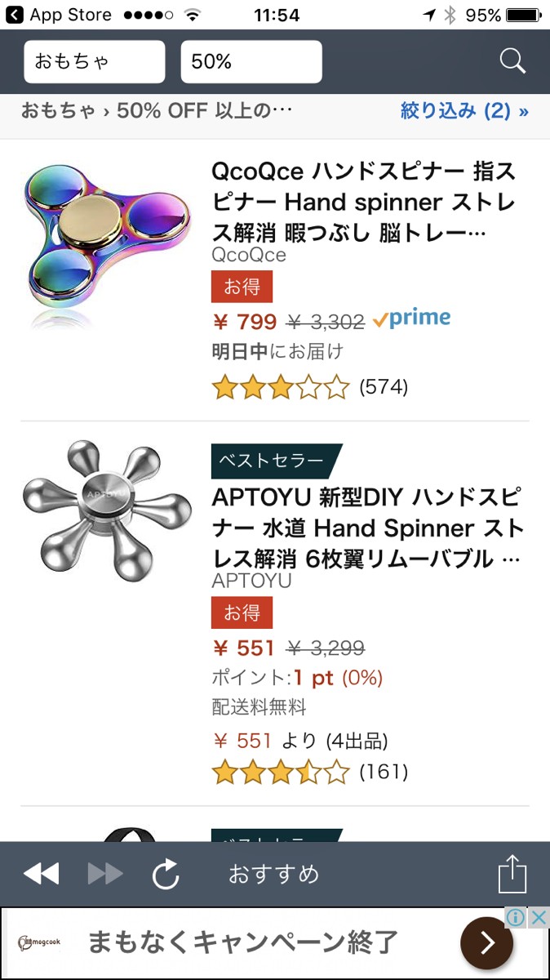Tap the forward double-arrow icon
Screen dimensions: 550x980
[105, 875]
